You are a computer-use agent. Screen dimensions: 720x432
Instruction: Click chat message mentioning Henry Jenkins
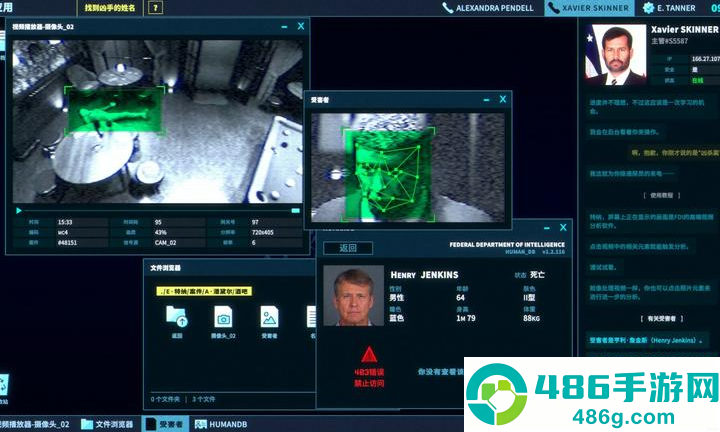[646, 340]
